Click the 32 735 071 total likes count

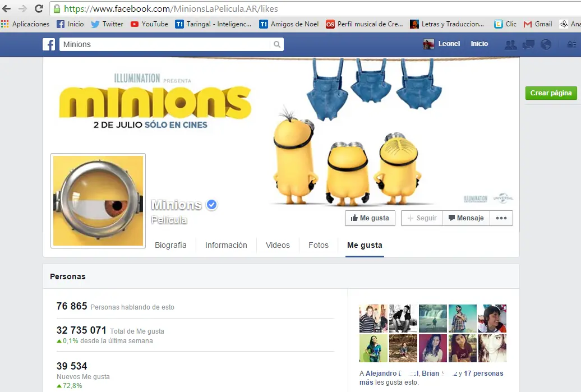[81, 330]
